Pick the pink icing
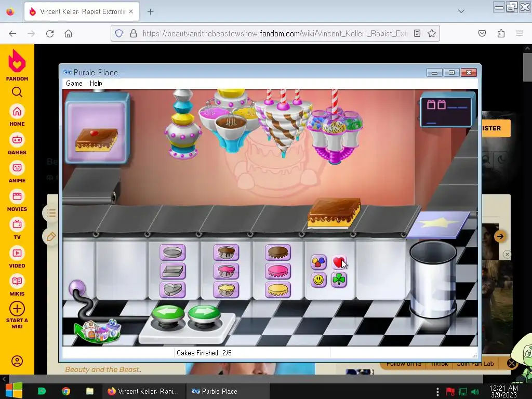Viewport: 532px width, 399px height. (278, 271)
